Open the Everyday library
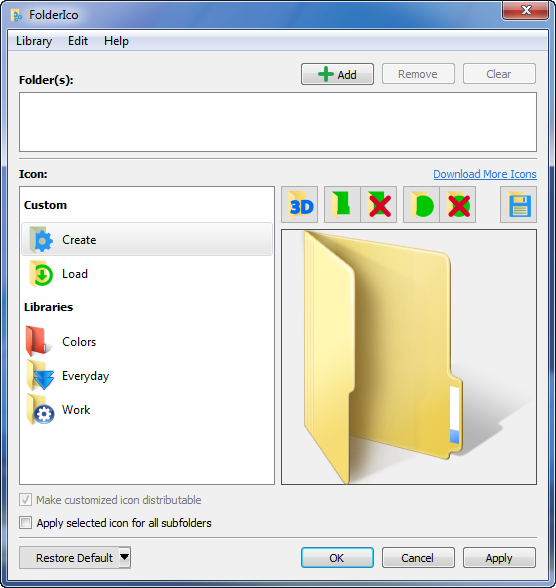The image size is (556, 588). click(147, 376)
